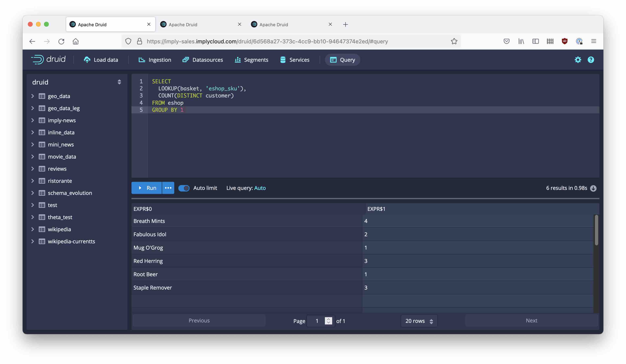This screenshot has width=626, height=364.
Task: Increment the page number stepper
Action: [x=328, y=319]
